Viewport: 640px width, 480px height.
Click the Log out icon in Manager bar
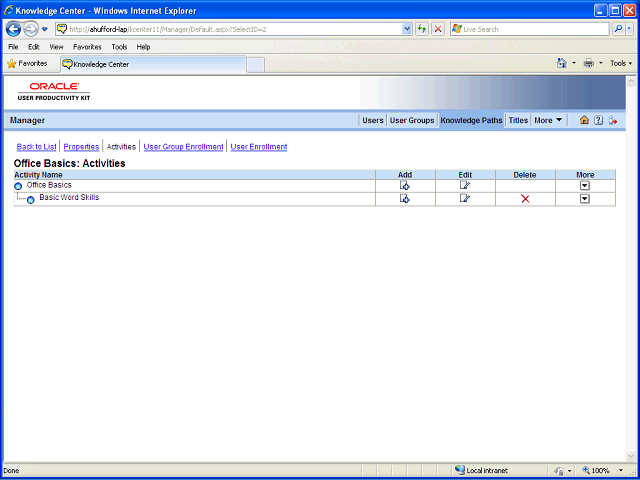coord(613,120)
